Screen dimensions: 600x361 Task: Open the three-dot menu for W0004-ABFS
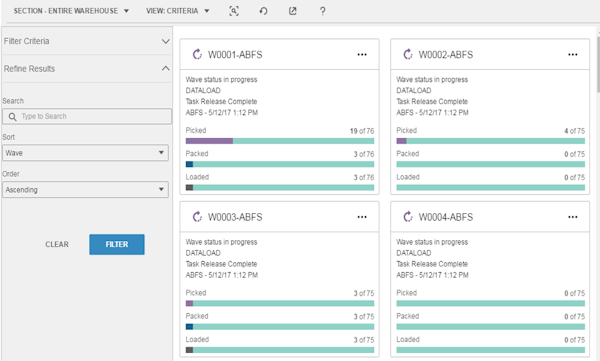(573, 217)
